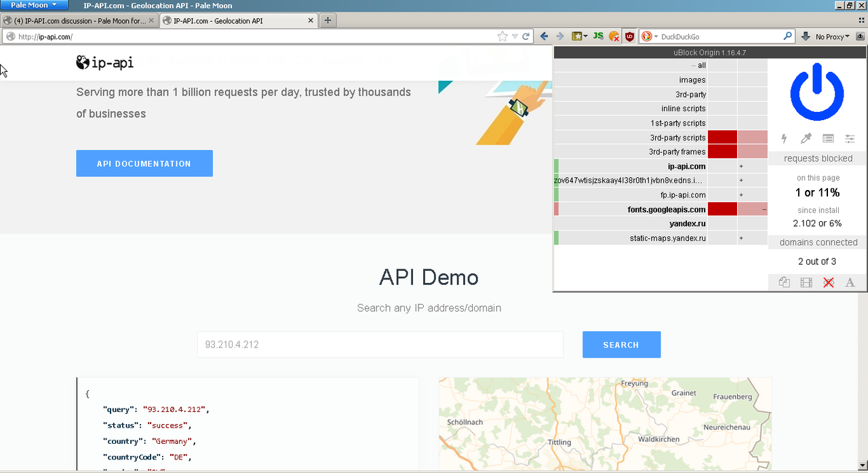Screen dimensions: 868x473
Task: Go forward with the right arrow
Action: [x=560, y=37]
